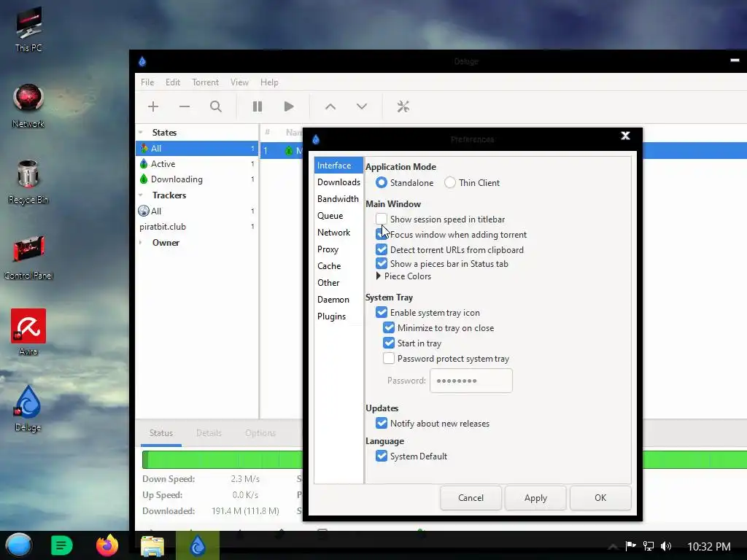Viewport: 747px width, 560px height.
Task: Select Thin Client application mode
Action: click(x=450, y=182)
